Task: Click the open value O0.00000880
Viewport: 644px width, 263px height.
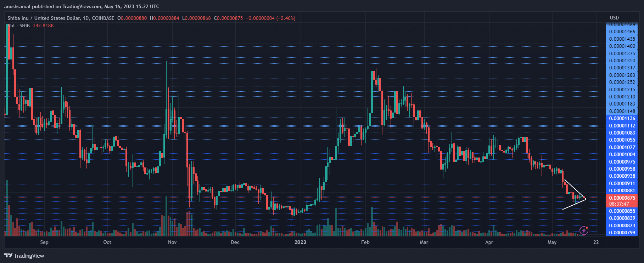Action: click(132, 18)
